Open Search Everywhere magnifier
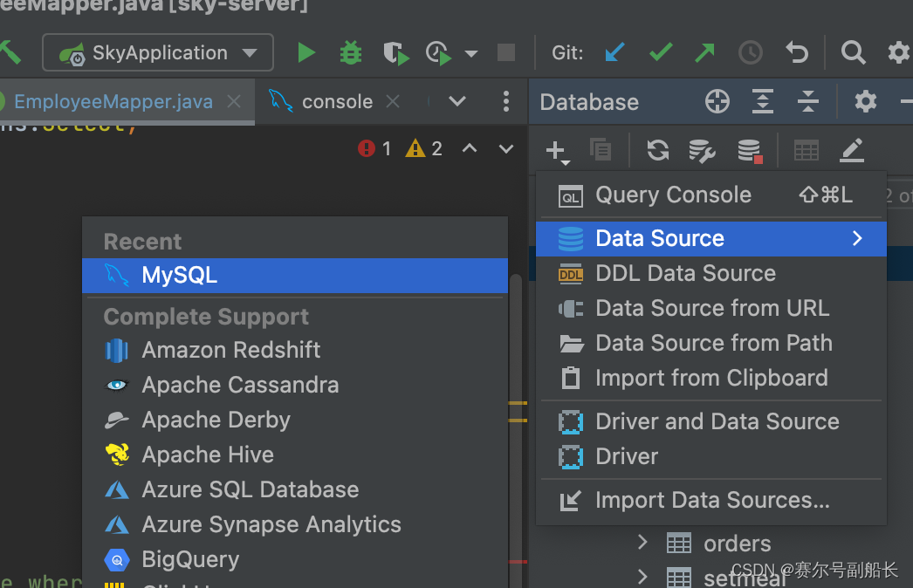913x588 pixels. [853, 52]
